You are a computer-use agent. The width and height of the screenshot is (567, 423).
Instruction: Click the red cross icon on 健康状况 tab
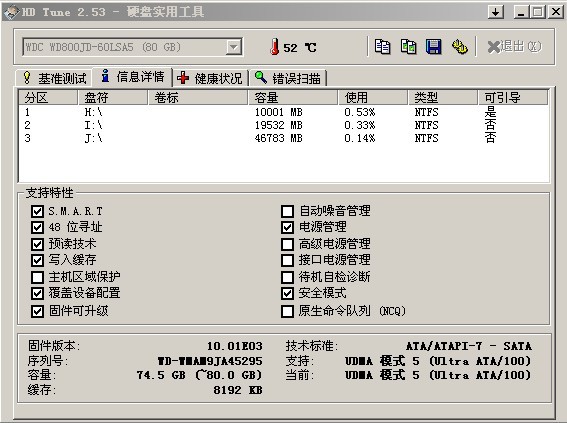click(183, 77)
